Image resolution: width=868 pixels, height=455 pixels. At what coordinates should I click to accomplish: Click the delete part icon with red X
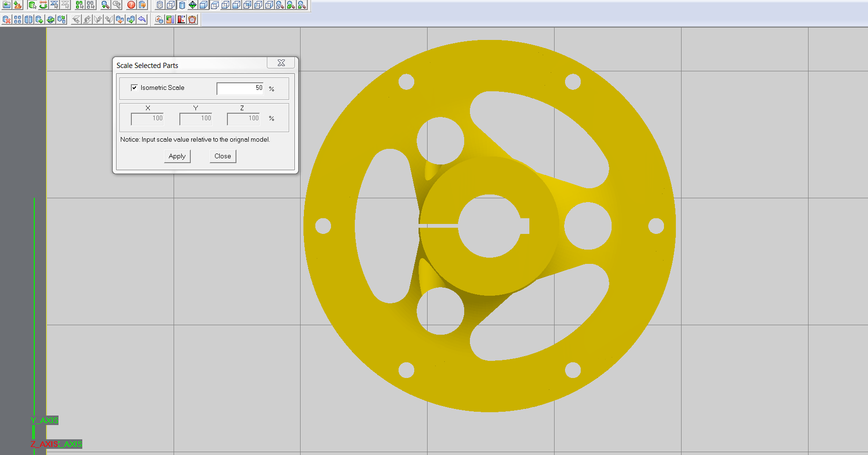coord(7,19)
